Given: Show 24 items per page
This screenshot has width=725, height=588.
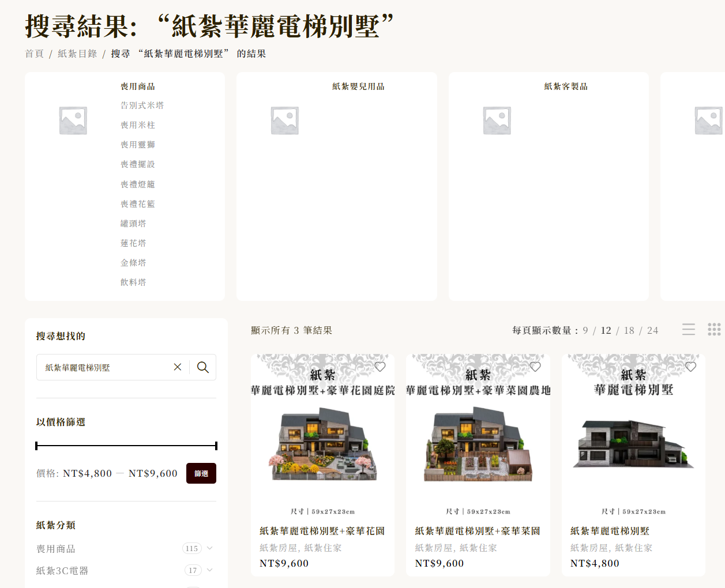Looking at the screenshot, I should 652,330.
